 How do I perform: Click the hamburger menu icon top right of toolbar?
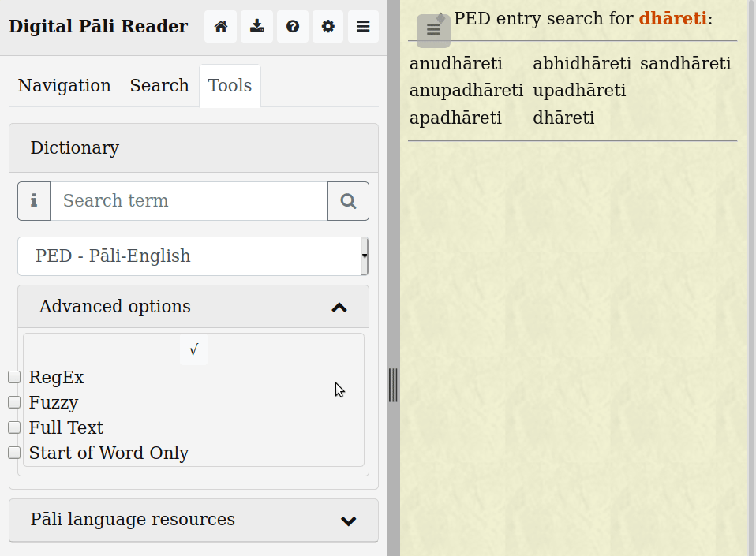[x=363, y=26]
